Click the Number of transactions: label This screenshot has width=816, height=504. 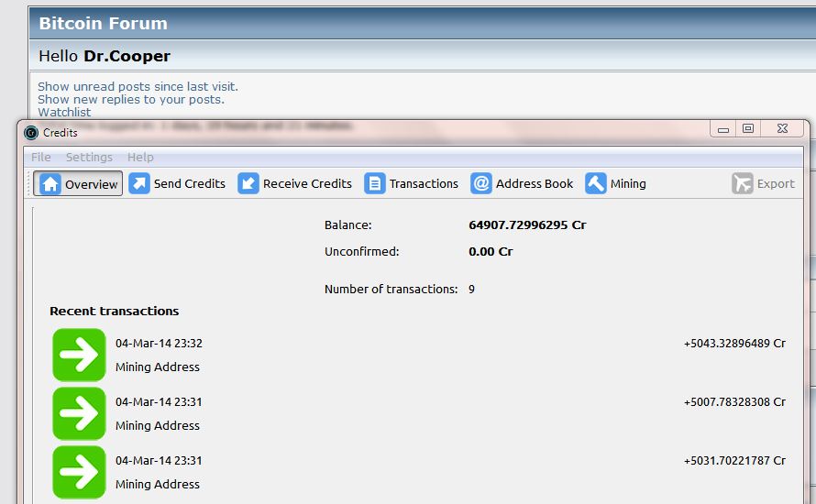391,289
